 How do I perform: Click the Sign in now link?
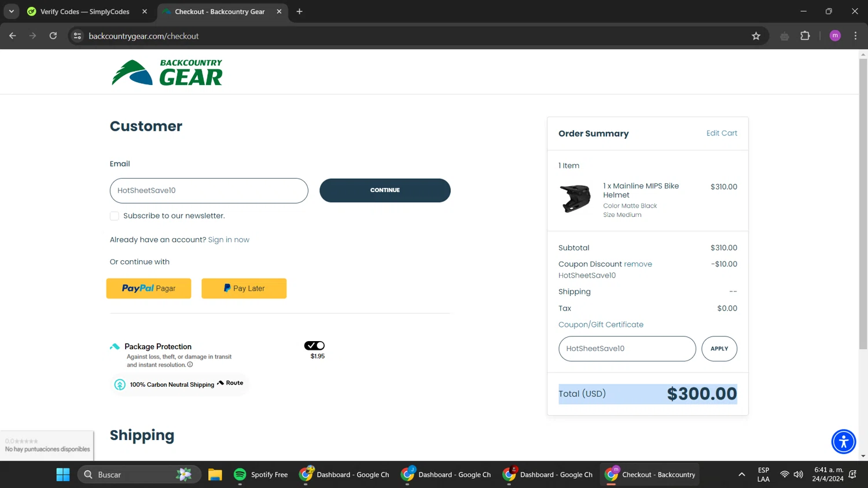pos(229,239)
